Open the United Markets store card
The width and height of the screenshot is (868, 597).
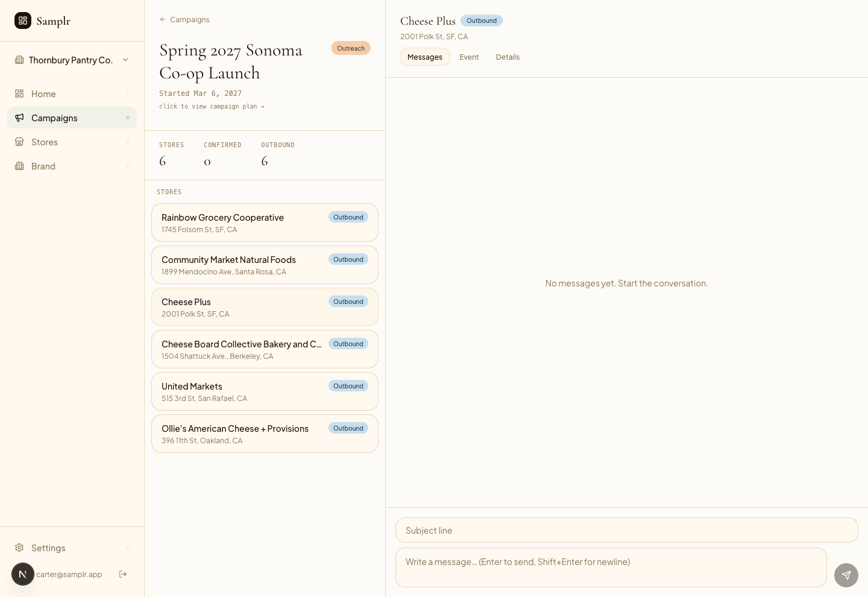pos(265,391)
